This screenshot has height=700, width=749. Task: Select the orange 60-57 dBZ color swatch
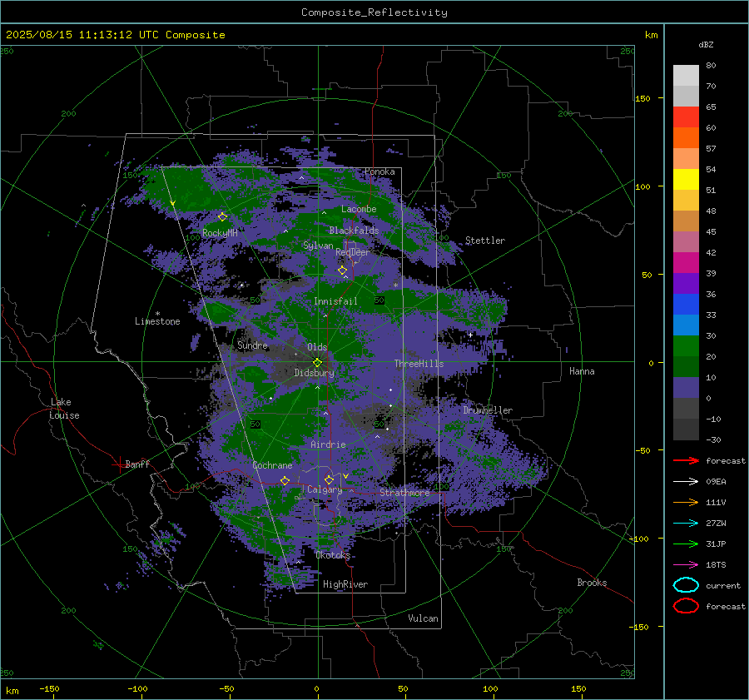coord(686,137)
